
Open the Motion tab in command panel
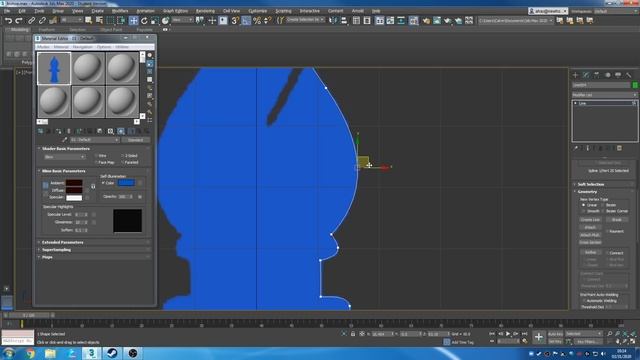607,75
